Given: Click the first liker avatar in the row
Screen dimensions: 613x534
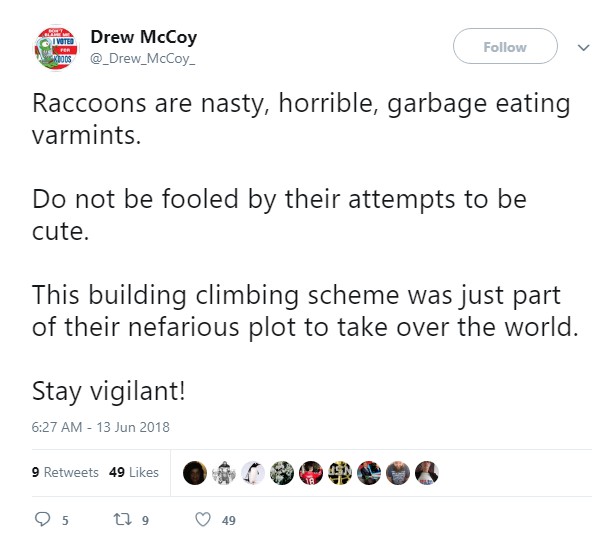Looking at the screenshot, I should pyautogui.click(x=196, y=472).
